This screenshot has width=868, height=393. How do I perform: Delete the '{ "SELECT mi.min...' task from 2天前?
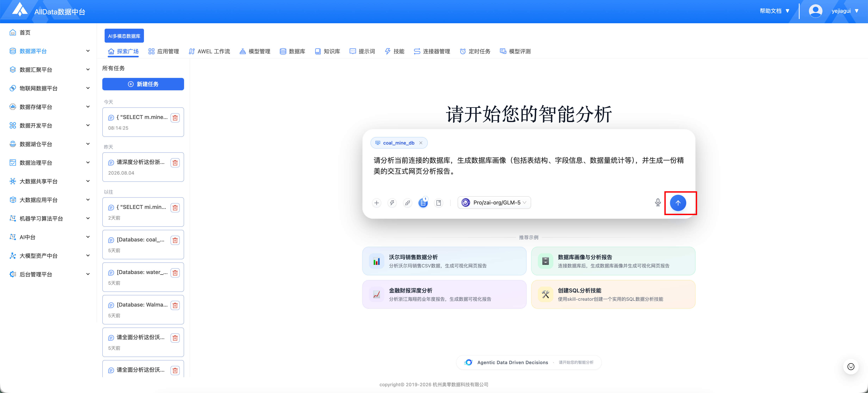click(175, 208)
